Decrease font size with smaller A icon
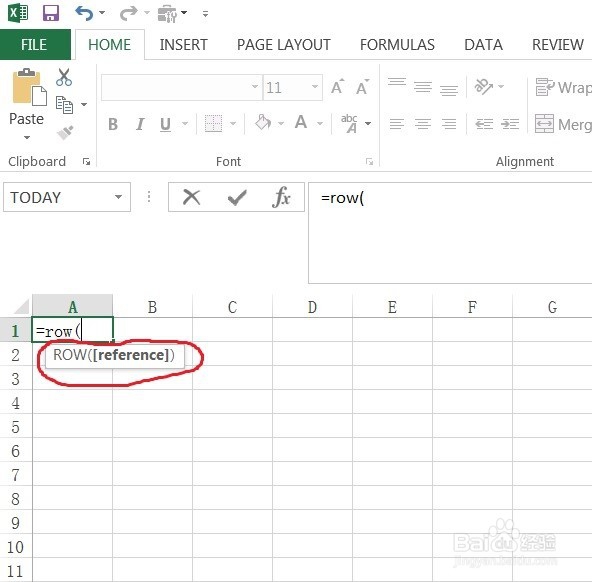The width and height of the screenshot is (592, 582). pyautogui.click(x=362, y=87)
